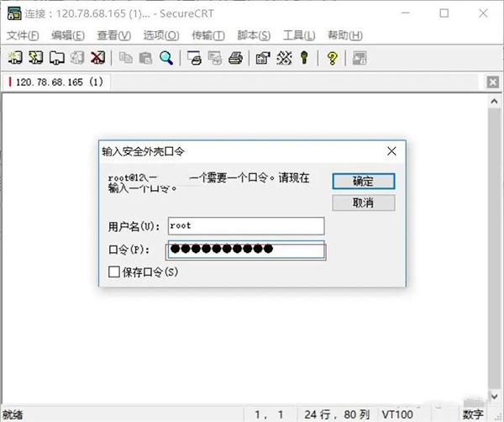Image resolution: width=504 pixels, height=422 pixels.
Task: Click the yellow Help question mark icon
Action: (332, 59)
